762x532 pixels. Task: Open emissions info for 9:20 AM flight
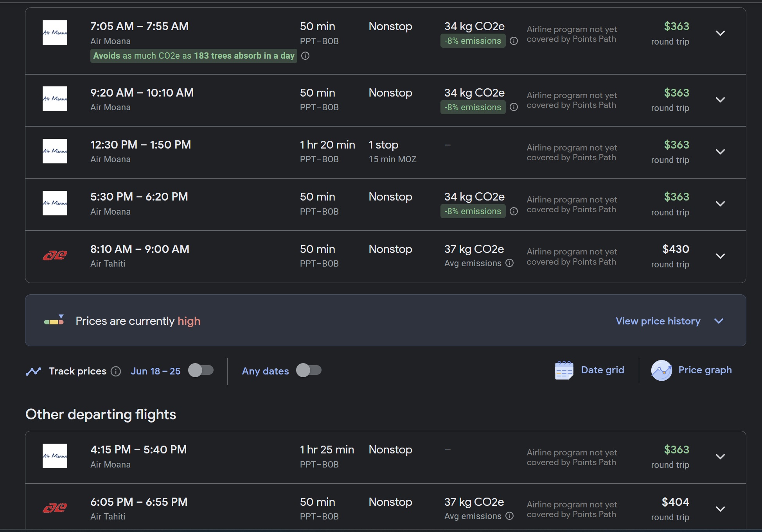(514, 107)
